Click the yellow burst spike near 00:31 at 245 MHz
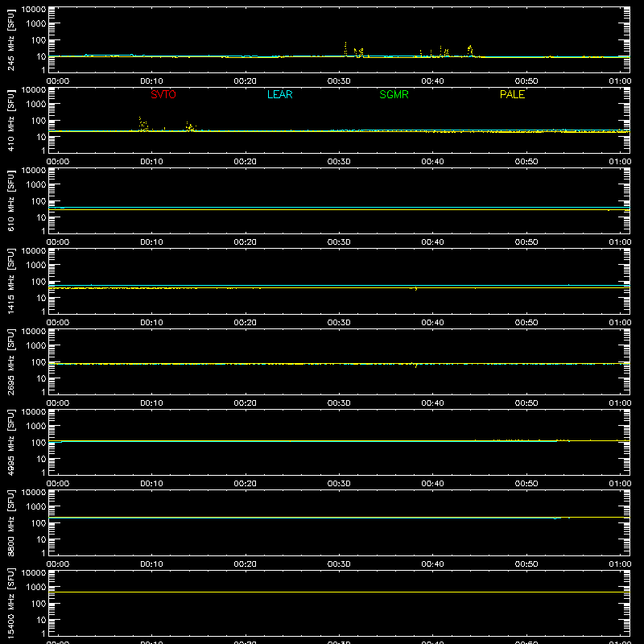644x644 pixels. tap(345, 48)
